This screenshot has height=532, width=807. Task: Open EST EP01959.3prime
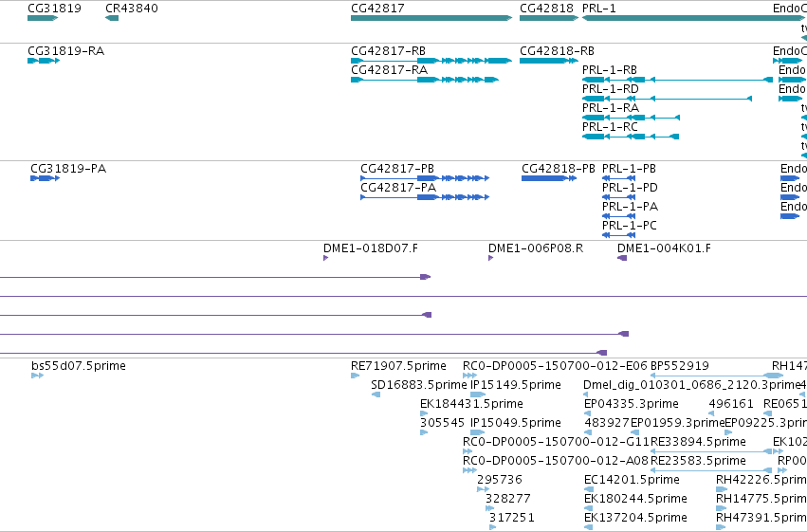(677, 423)
